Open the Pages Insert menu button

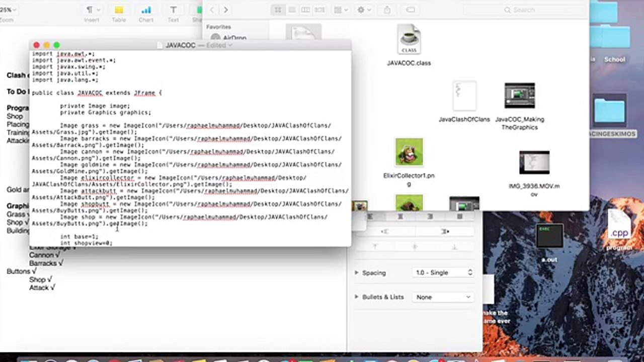click(92, 14)
